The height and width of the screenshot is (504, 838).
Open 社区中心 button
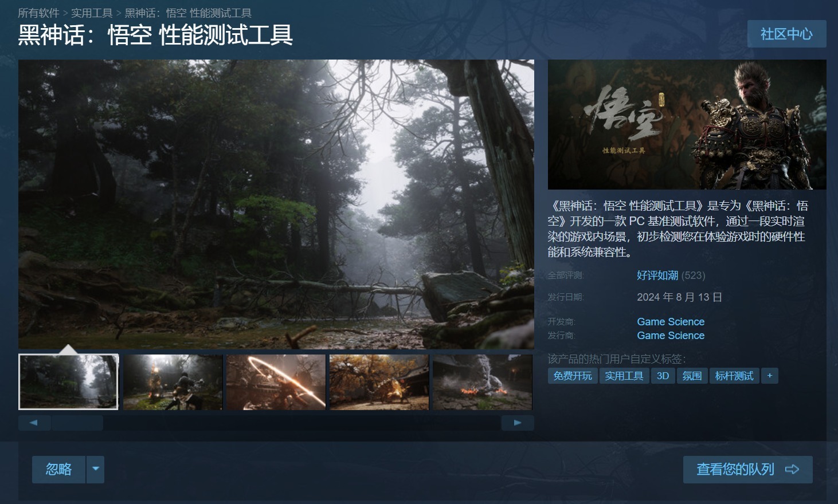click(x=786, y=34)
